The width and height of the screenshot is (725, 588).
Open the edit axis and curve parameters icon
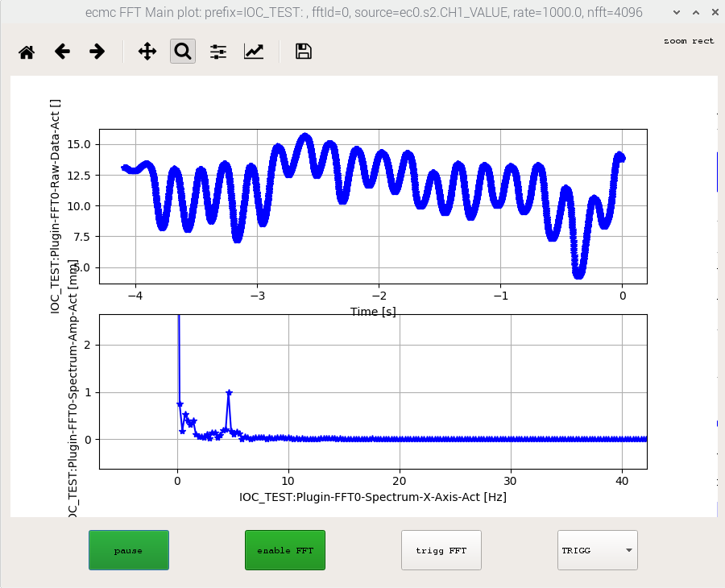254,52
